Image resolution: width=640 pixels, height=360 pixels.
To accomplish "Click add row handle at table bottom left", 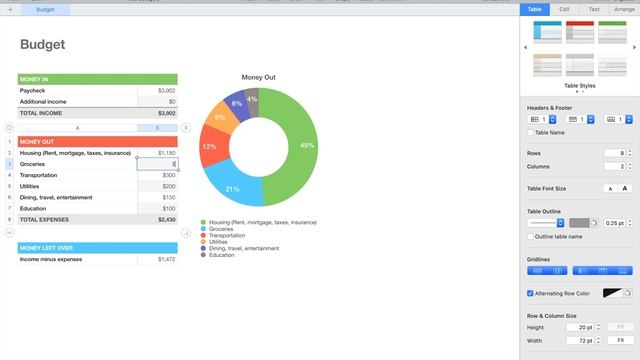I will point(9,233).
